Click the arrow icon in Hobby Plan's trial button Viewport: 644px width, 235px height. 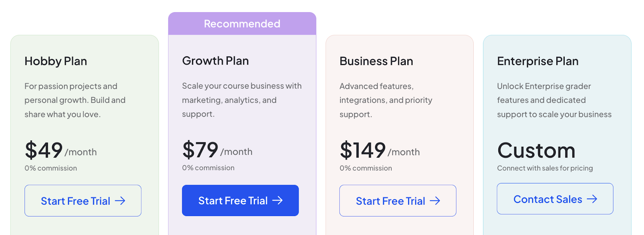click(x=121, y=201)
